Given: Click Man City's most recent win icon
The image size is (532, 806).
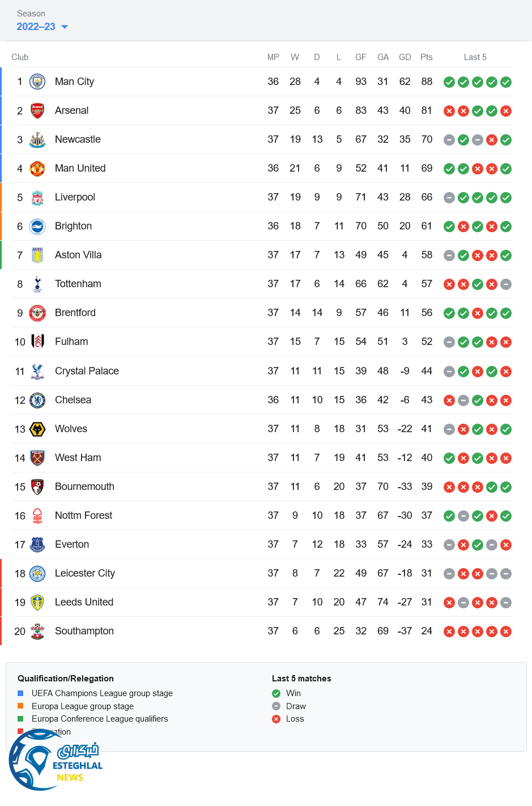Looking at the screenshot, I should pyautogui.click(x=506, y=82).
